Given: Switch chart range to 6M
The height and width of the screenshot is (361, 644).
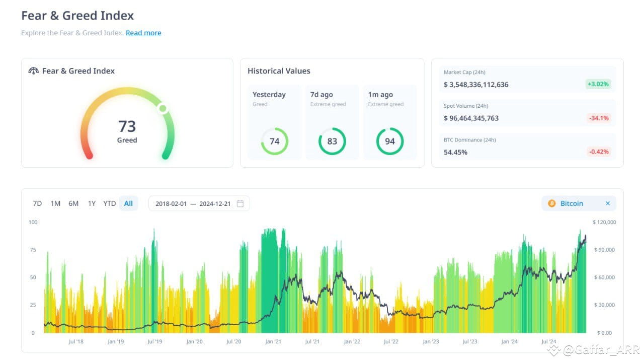Looking at the screenshot, I should tap(73, 203).
